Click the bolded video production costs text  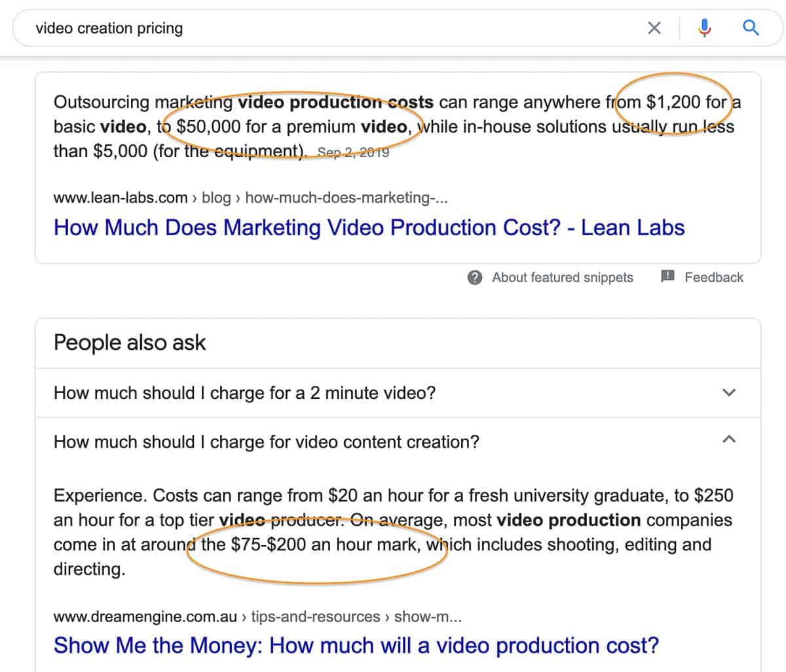[x=336, y=102]
